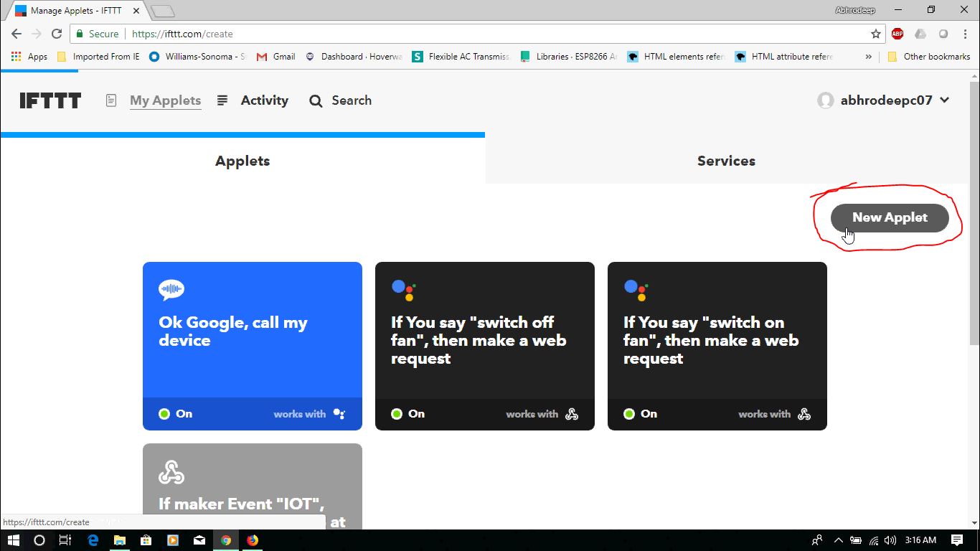Image resolution: width=980 pixels, height=551 pixels.
Task: Click works-with Google Assistant icon on blue card
Action: [x=339, y=414]
